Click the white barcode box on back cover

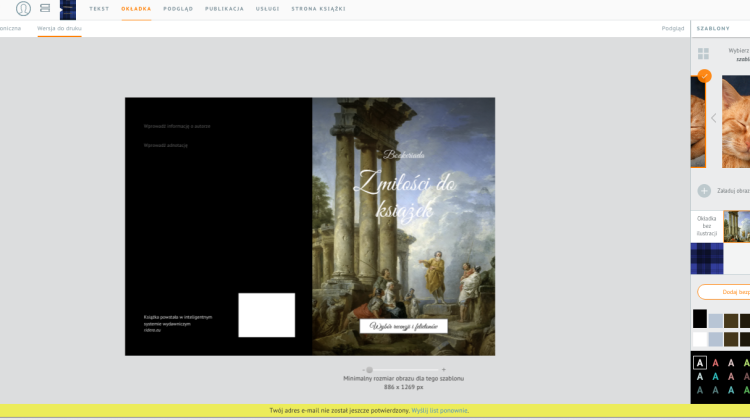pos(266,315)
